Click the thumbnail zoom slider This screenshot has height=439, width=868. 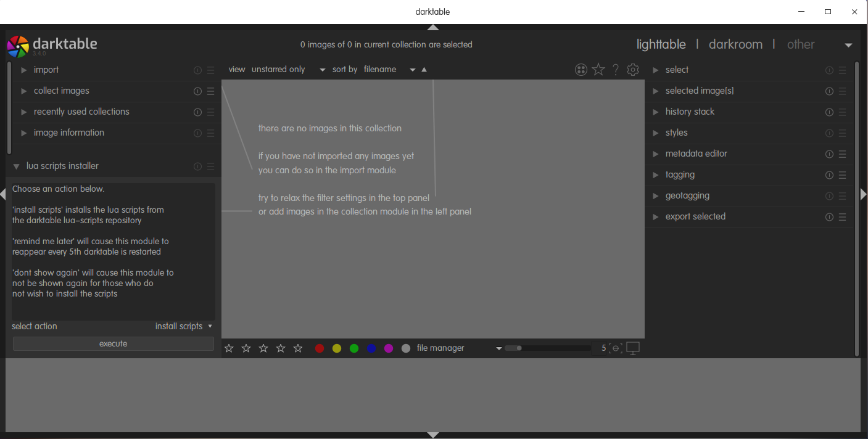[547, 348]
